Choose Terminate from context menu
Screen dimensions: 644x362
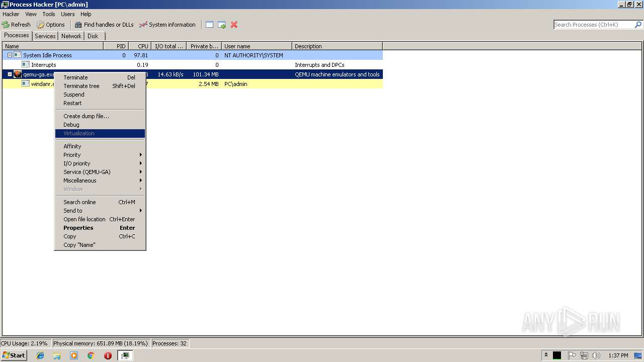(x=100, y=77)
